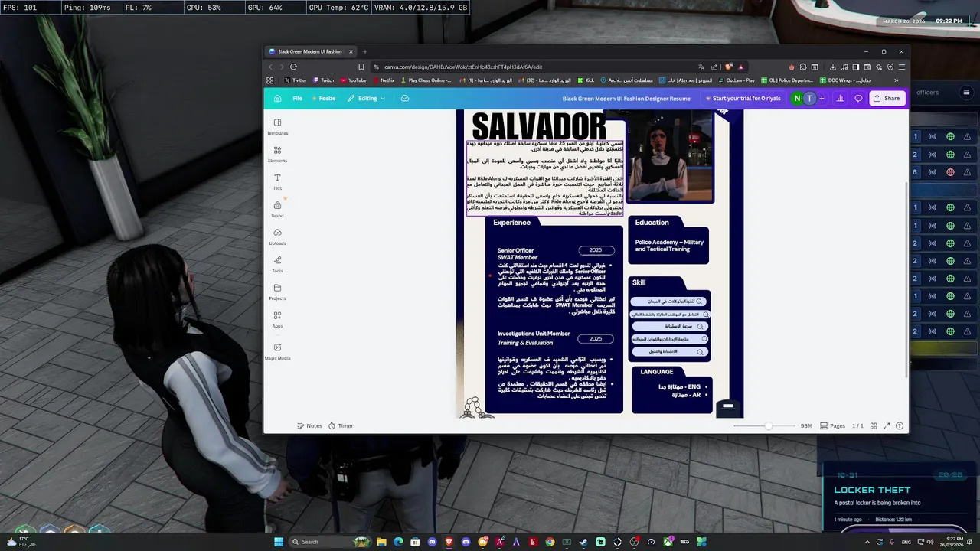The image size is (980, 551).
Task: Go to Canva home via house icon
Action: pos(277,98)
